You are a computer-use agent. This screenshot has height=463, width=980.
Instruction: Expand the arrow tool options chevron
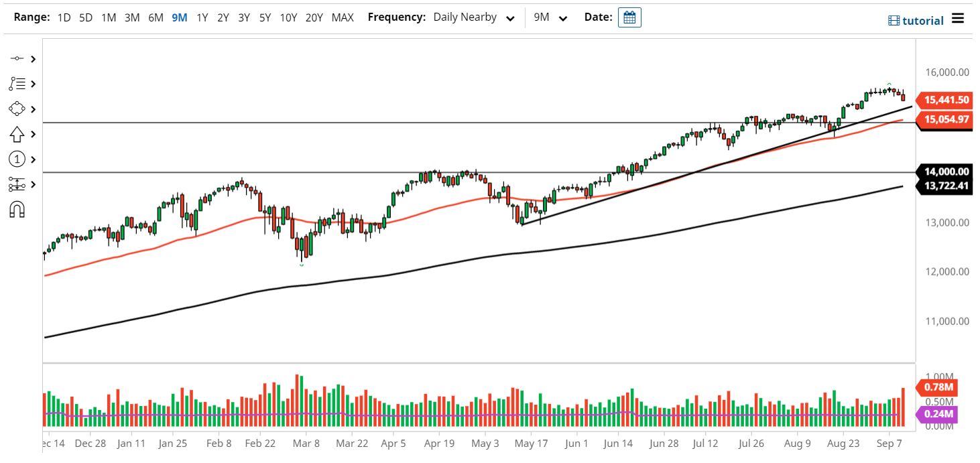pos(34,133)
